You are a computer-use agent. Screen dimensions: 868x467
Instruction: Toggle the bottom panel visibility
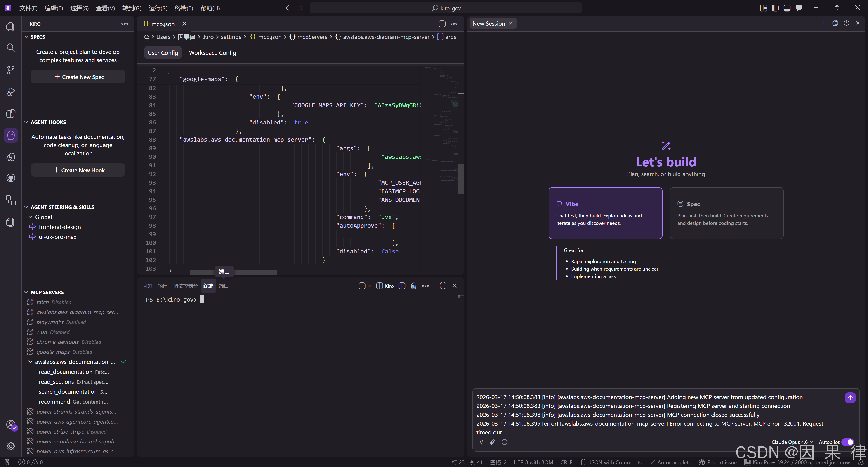click(x=787, y=8)
